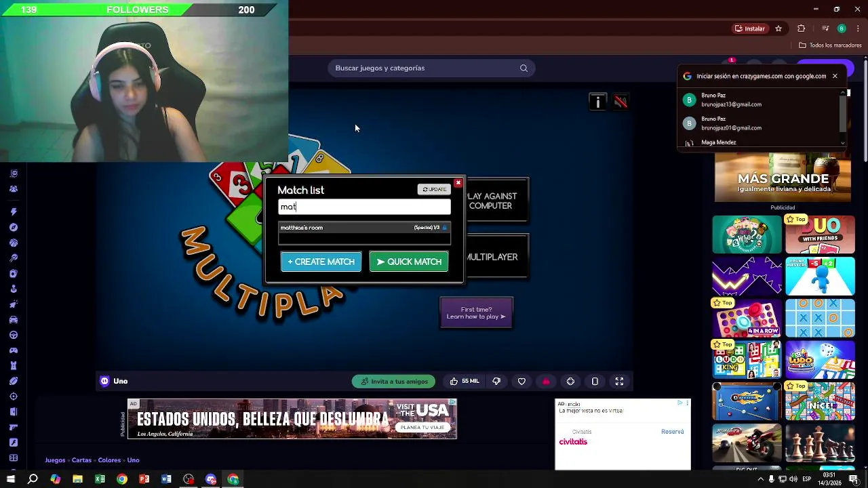Viewport: 868px width, 488px height.
Task: Click the account list scroll down arrow
Action: [x=843, y=143]
